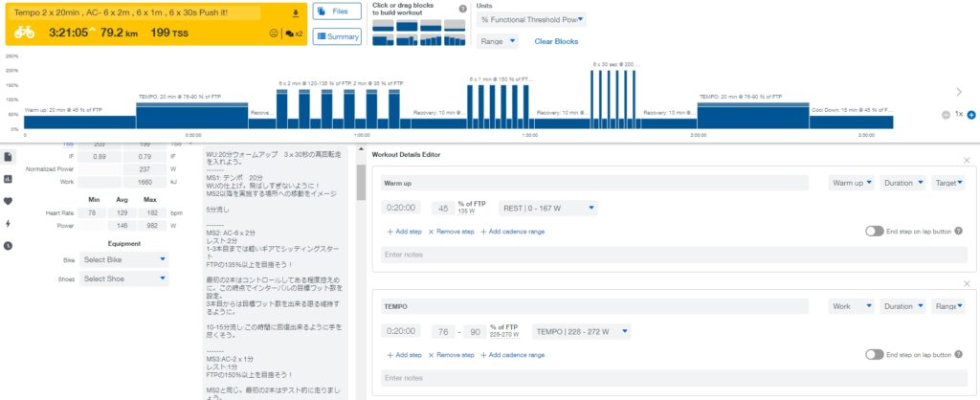Zoom in the workout graph with plus icon
980x400 pixels.
click(x=970, y=114)
